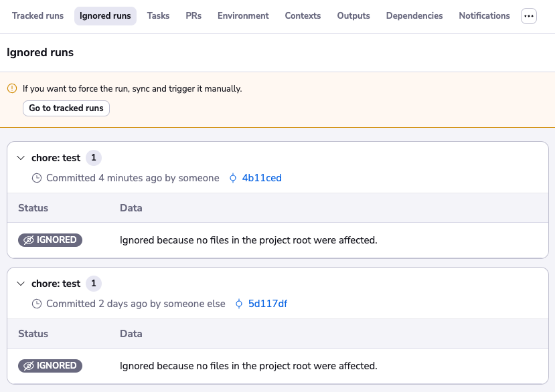The image size is (555, 392).
Task: Click the clock icon beside 'Committed 2 days ago'
Action: 37,304
